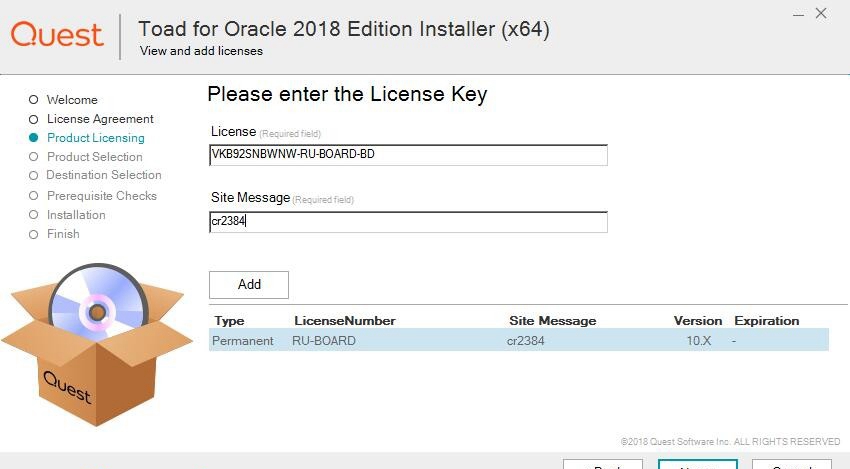Click the Destination Selection step

coord(95,175)
